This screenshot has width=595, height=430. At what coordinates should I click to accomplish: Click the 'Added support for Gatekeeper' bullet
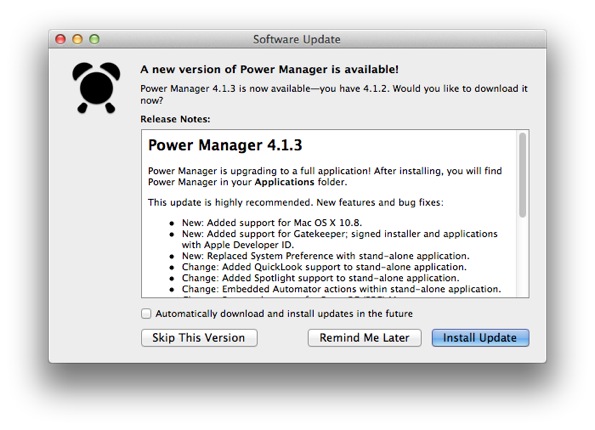tap(339, 239)
